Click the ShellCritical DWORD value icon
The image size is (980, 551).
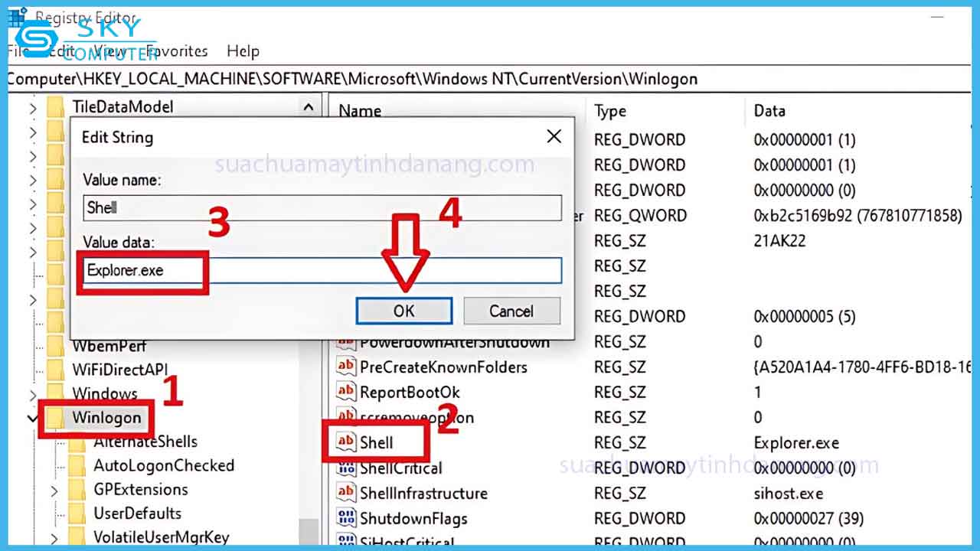346,468
